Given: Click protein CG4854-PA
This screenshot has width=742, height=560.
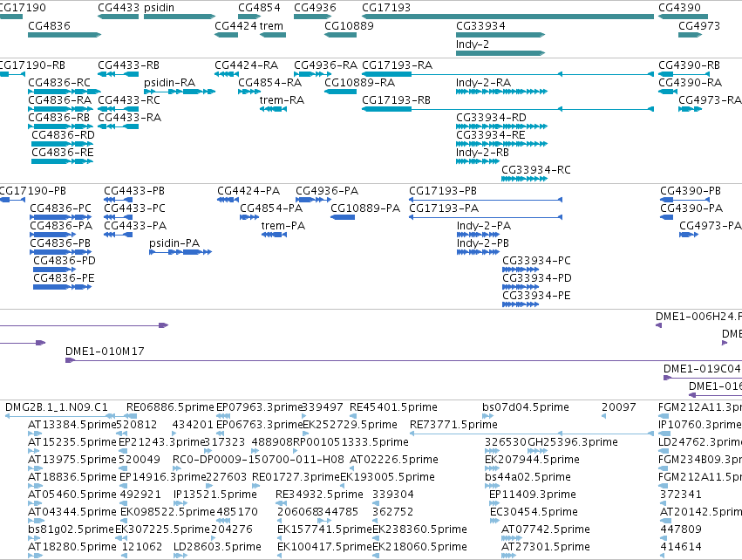Looking at the screenshot, I should [271, 208].
